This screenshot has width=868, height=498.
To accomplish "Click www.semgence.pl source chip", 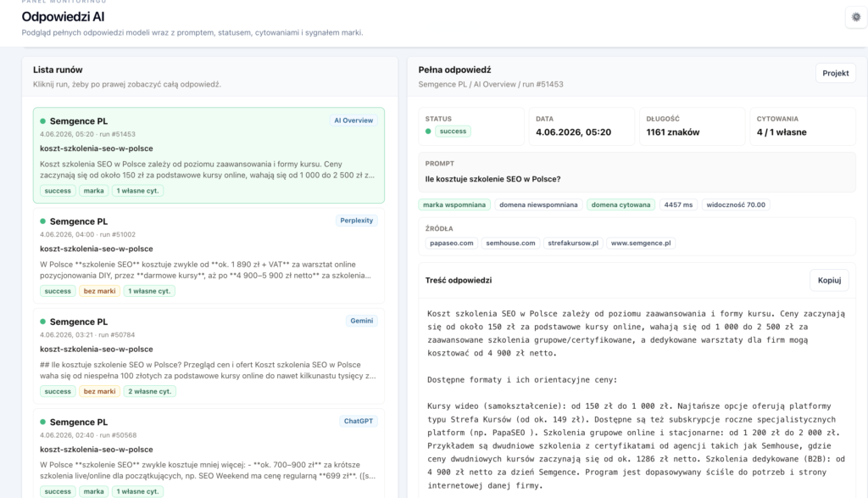I will pyautogui.click(x=641, y=243).
